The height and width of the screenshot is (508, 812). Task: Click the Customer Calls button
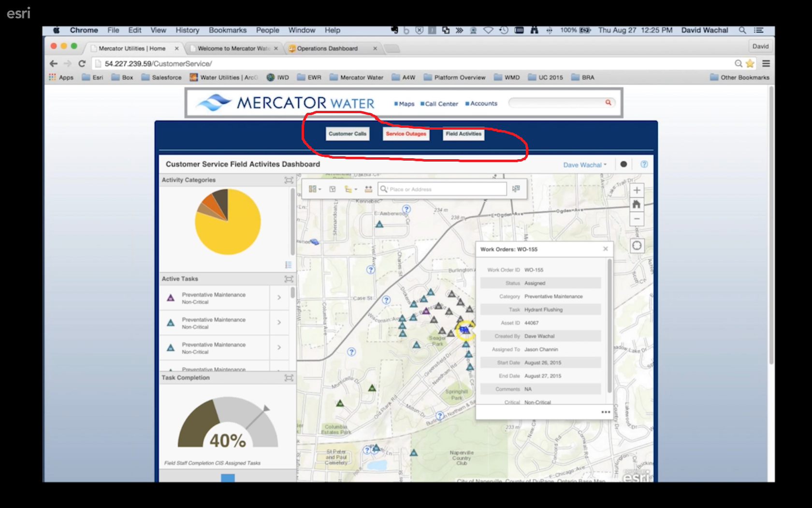348,134
